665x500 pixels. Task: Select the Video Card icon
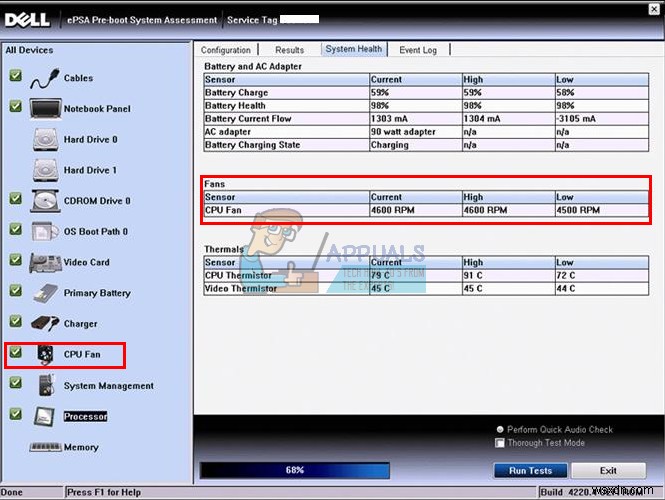click(45, 263)
